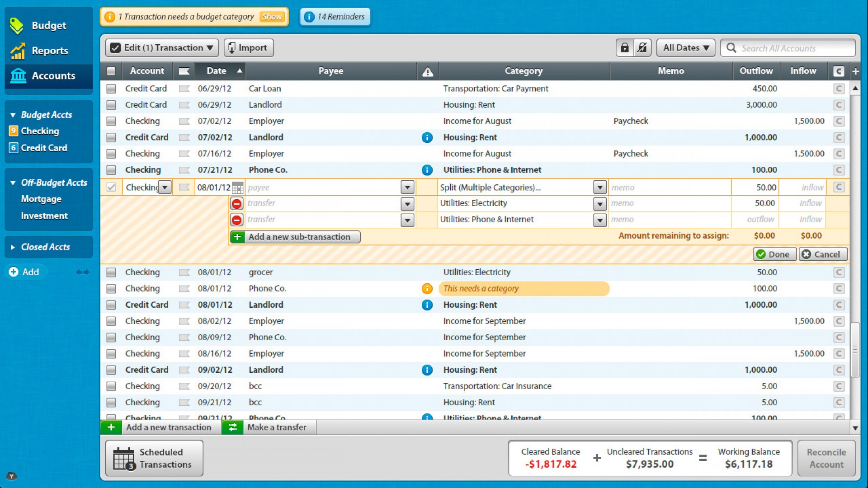Click the Done button to save the split
Screen dimensions: 868x488
tap(774, 254)
